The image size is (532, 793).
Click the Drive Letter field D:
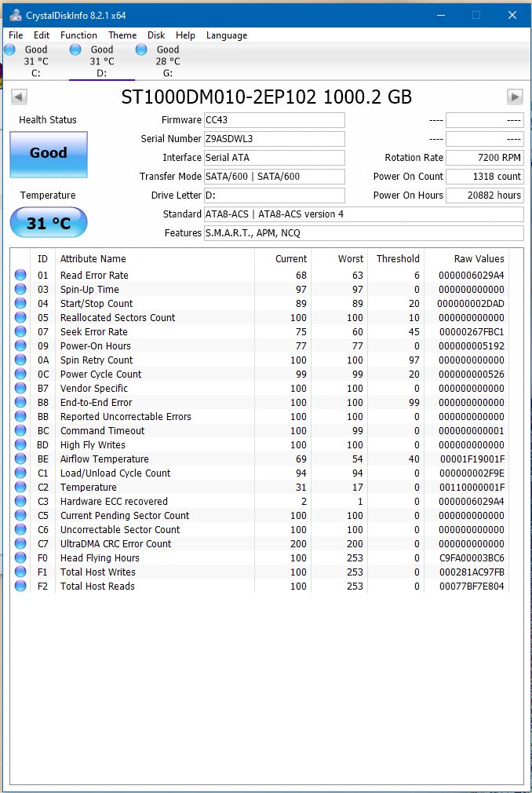pyautogui.click(x=275, y=195)
